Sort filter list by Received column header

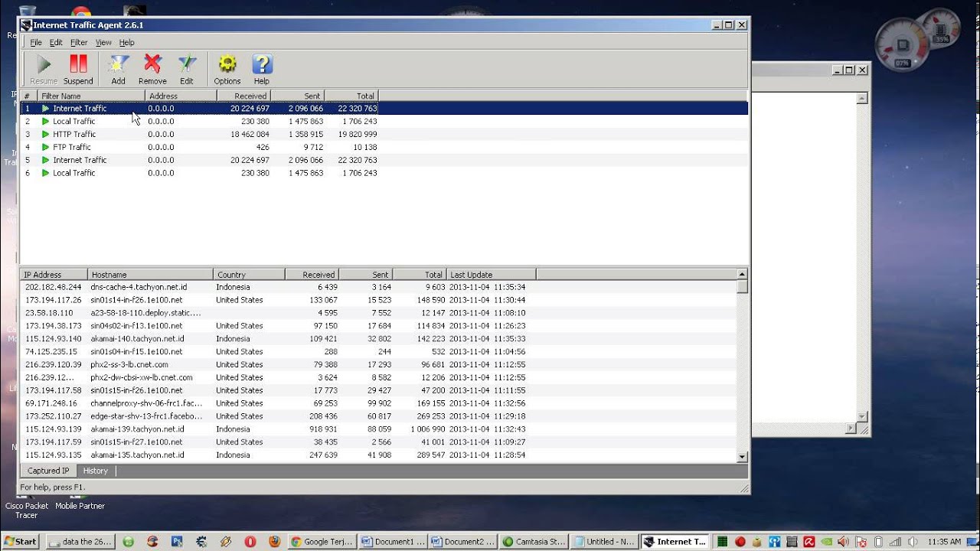tap(243, 96)
